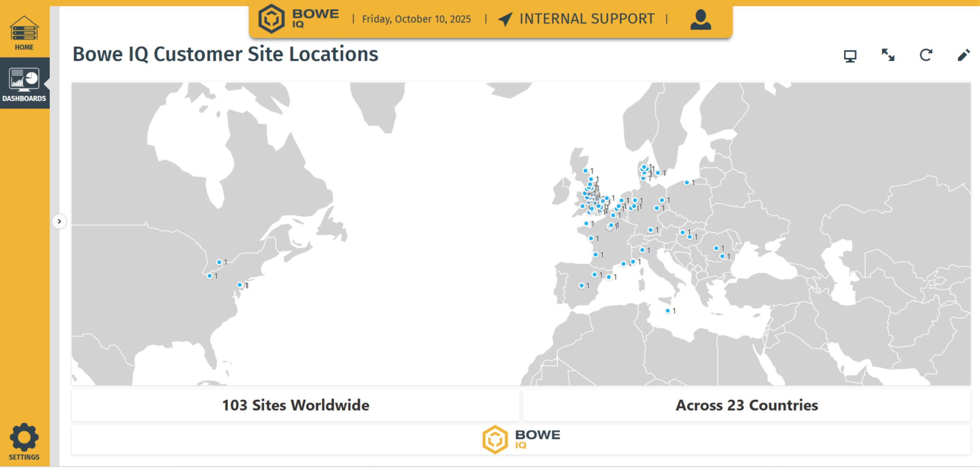The image size is (980, 468).
Task: Refresh the dashboard with reload icon
Action: (x=926, y=55)
